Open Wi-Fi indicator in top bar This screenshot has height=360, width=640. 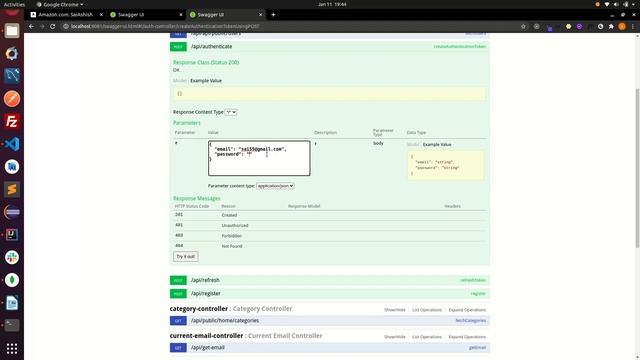point(607,4)
